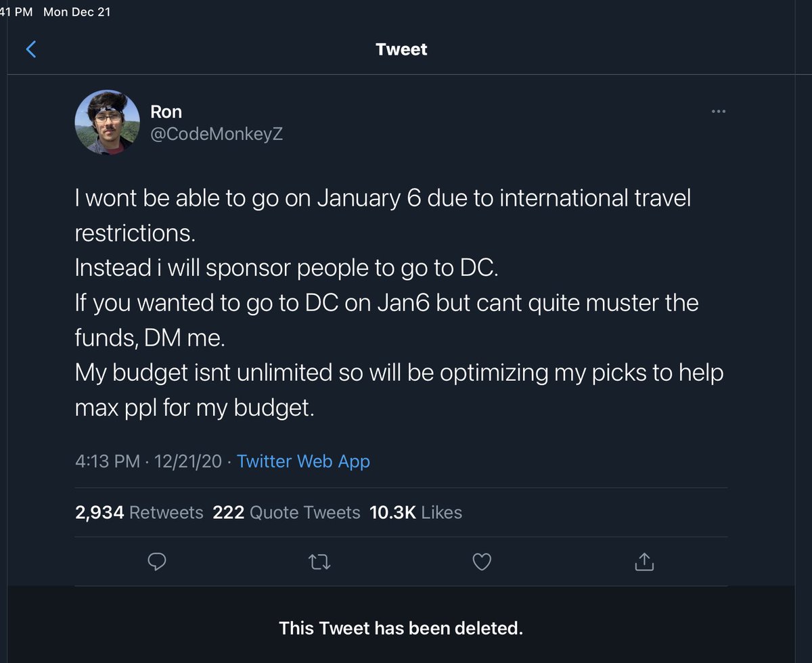The height and width of the screenshot is (663, 812).
Task: Show the 222 Quote Tweets
Action: pos(286,512)
